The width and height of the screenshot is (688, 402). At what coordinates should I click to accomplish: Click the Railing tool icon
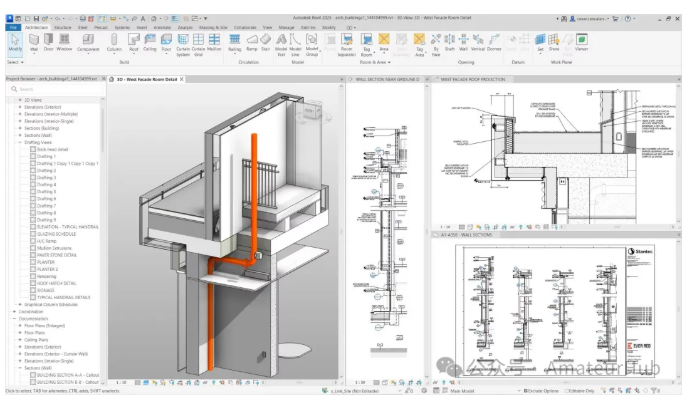235,42
